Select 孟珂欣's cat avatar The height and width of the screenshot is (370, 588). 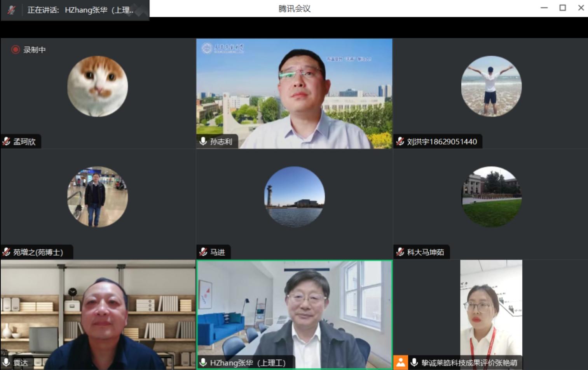pyautogui.click(x=98, y=86)
